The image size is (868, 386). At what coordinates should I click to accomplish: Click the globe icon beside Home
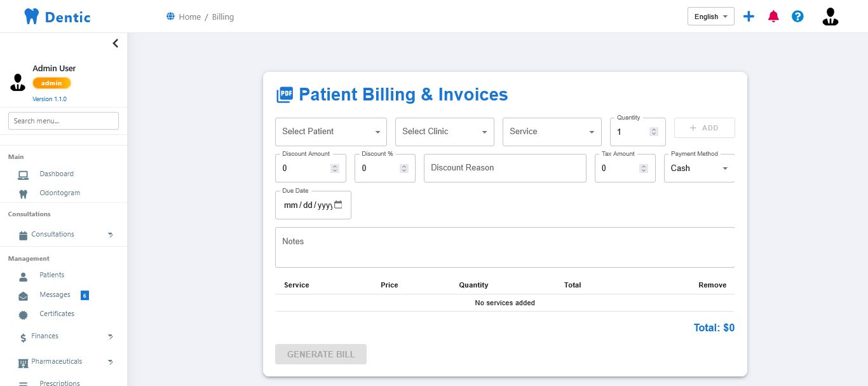(x=170, y=17)
